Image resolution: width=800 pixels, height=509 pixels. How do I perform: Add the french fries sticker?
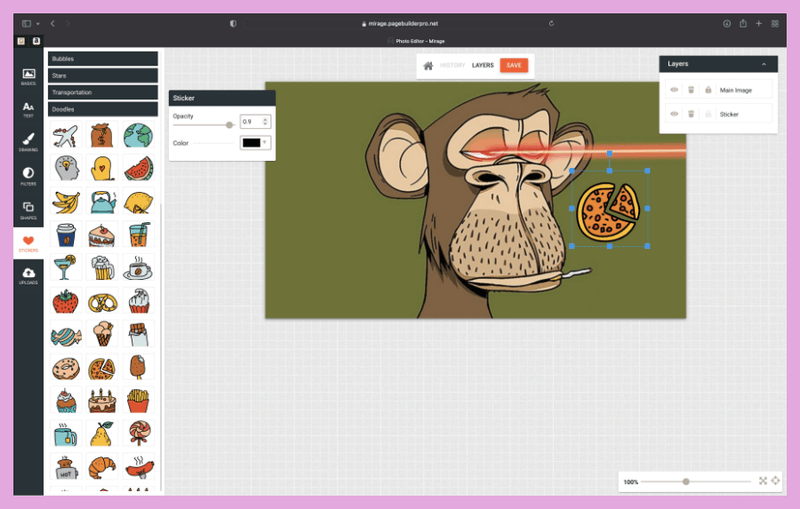[x=138, y=400]
